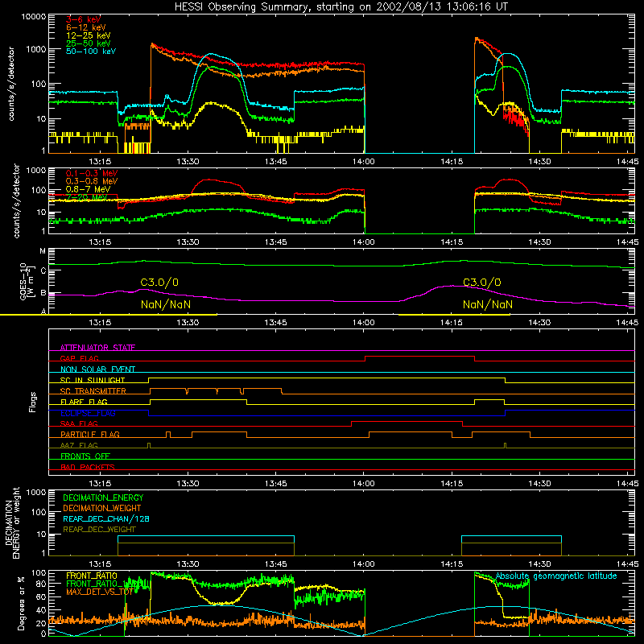
Task: Click the SC_IN_SUNLIGHT flag label
Action: tap(93, 380)
